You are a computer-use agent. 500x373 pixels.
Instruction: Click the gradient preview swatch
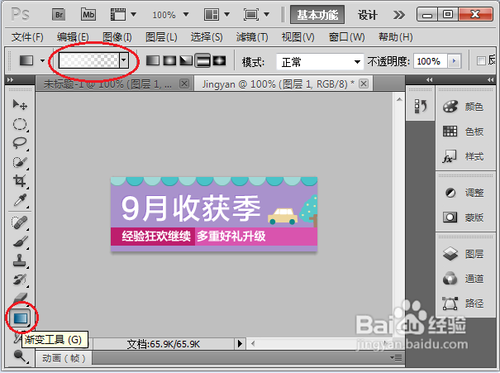[x=89, y=61]
